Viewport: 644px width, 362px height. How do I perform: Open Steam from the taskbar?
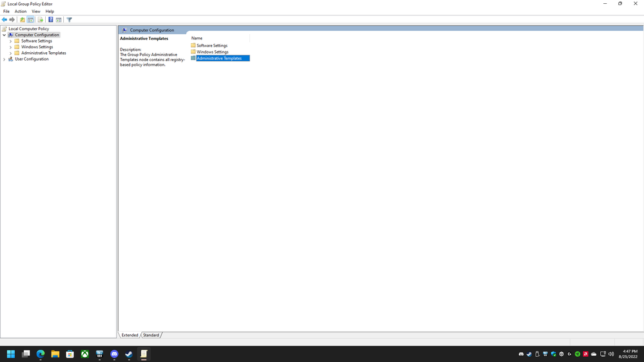(x=129, y=354)
